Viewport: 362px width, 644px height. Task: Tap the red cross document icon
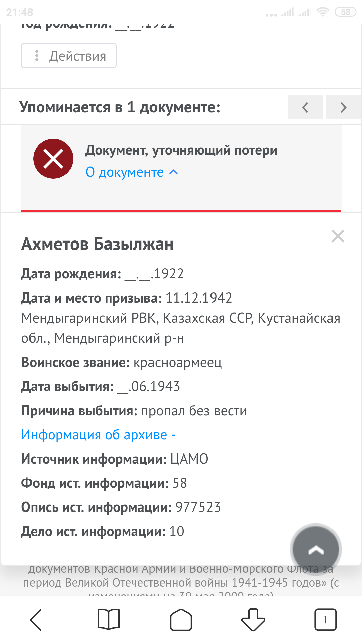53,159
